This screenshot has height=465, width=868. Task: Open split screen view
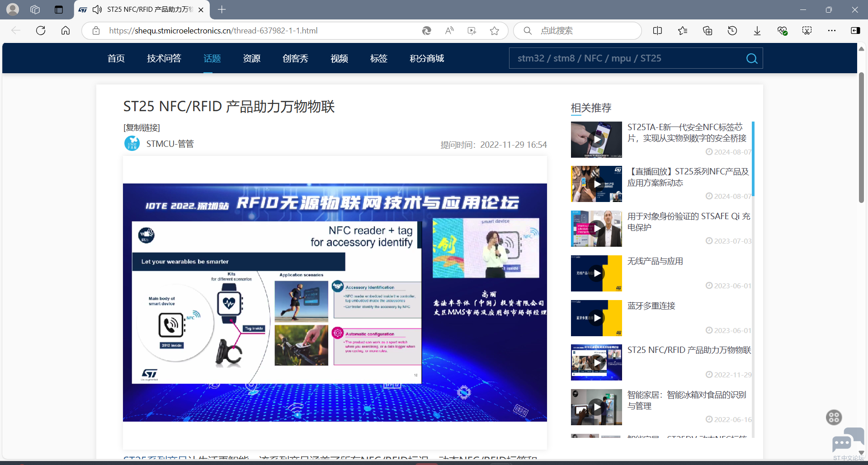658,31
